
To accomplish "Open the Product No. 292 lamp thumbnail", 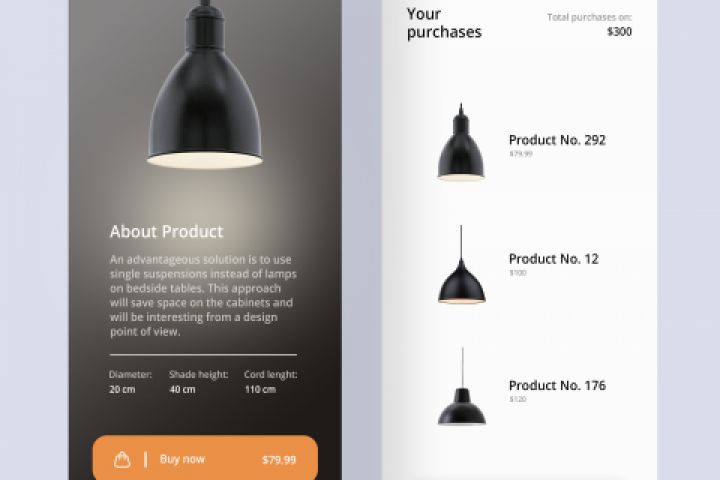I will coord(460,143).
